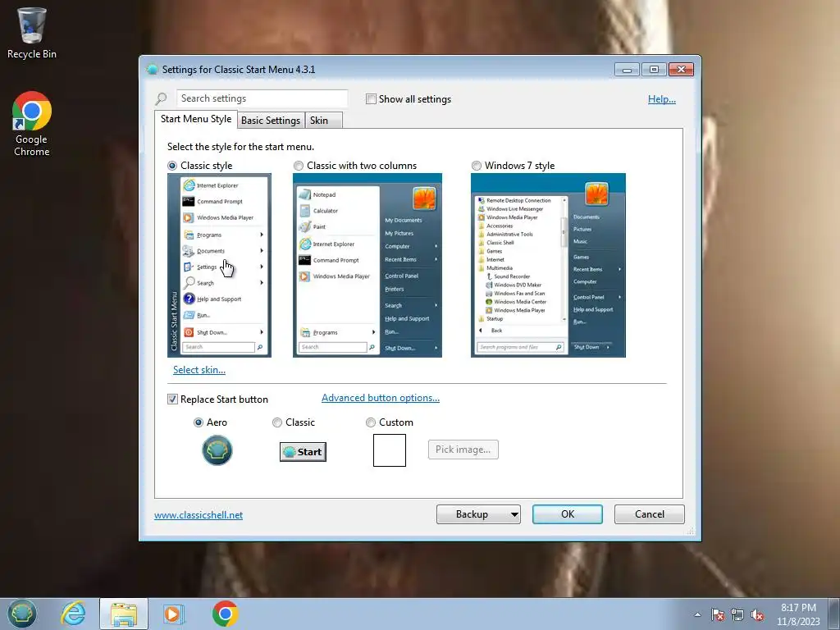
Task: Click the orange flower picture in two columns preview
Action: click(424, 198)
